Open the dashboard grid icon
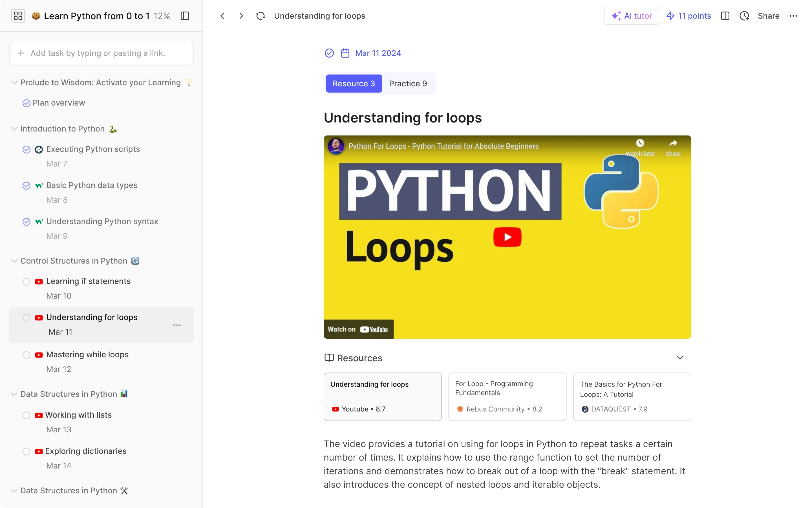The height and width of the screenshot is (508, 812). 18,16
